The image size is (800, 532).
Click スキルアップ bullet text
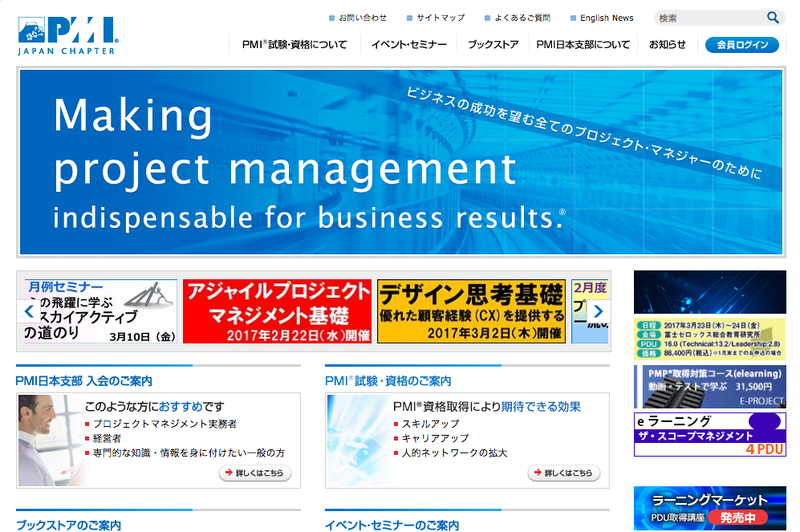point(431,424)
